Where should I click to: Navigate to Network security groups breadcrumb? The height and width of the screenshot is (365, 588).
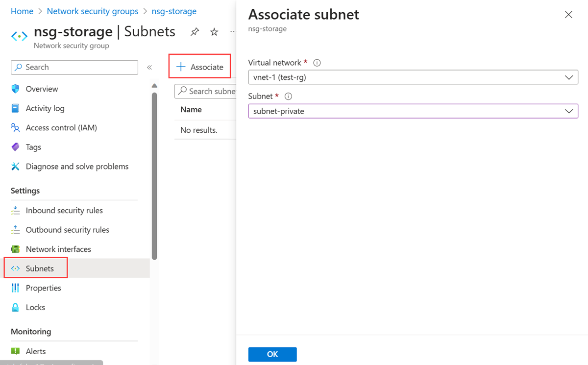coord(93,11)
